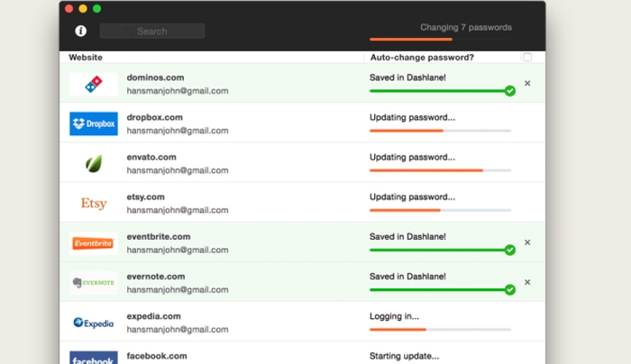The width and height of the screenshot is (631, 364).
Task: Click the etsy.com progress bar
Action: pos(440,210)
